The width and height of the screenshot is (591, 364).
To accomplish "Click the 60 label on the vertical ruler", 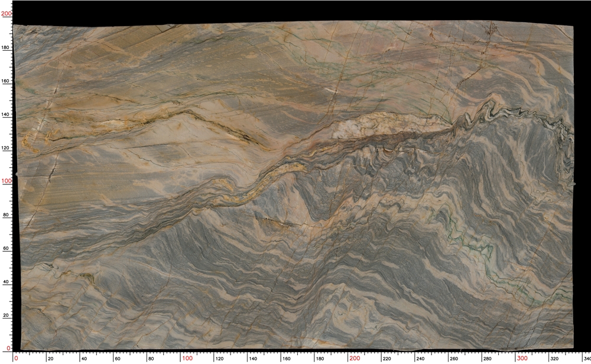I will coord(6,249).
